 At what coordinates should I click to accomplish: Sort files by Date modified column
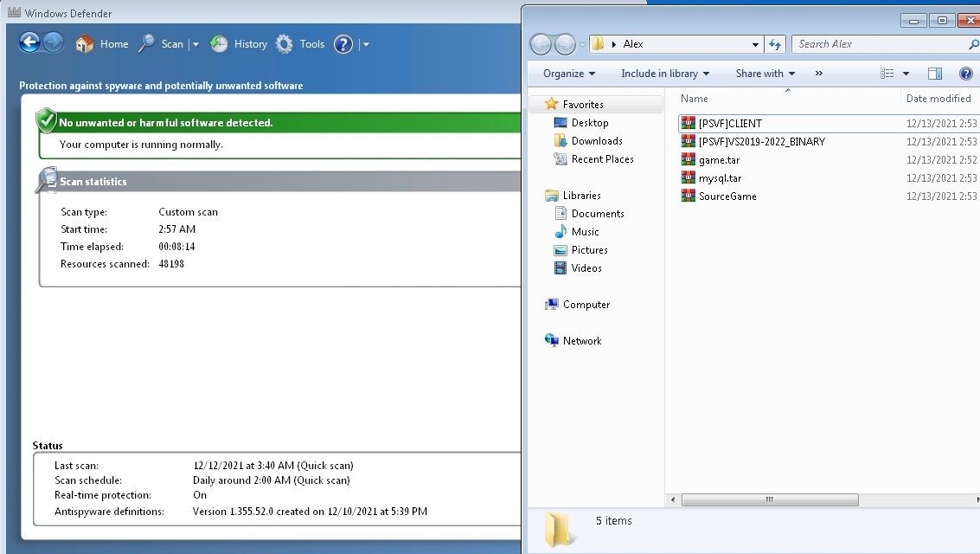940,98
